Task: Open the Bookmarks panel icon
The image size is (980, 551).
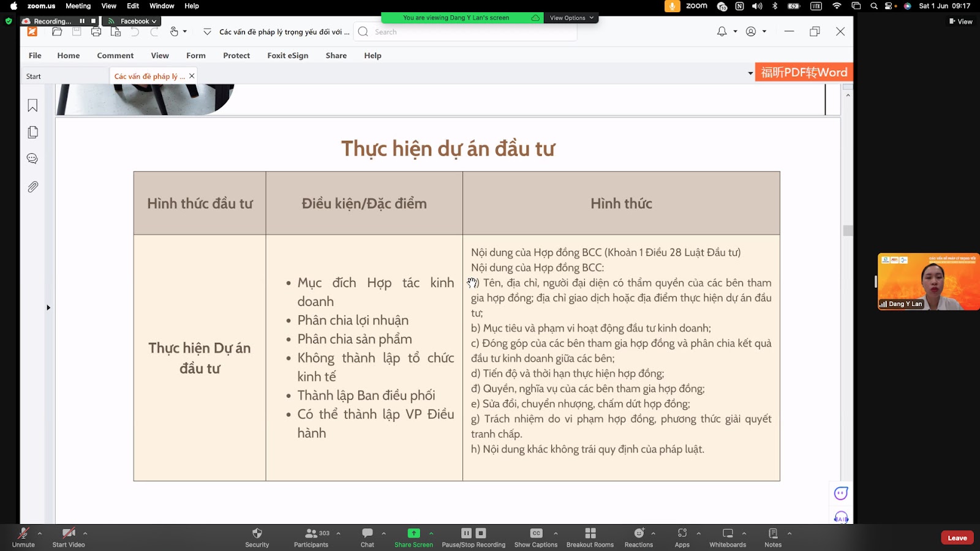Action: point(32,105)
